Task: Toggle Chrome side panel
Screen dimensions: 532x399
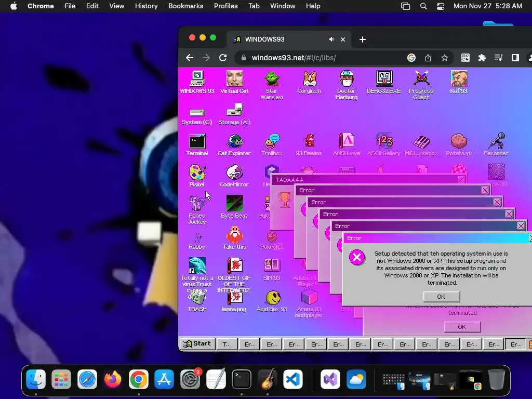Action: [515, 58]
